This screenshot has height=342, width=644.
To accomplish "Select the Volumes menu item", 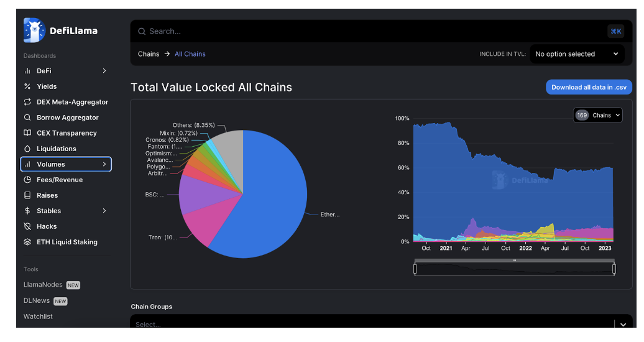I will (x=66, y=164).
